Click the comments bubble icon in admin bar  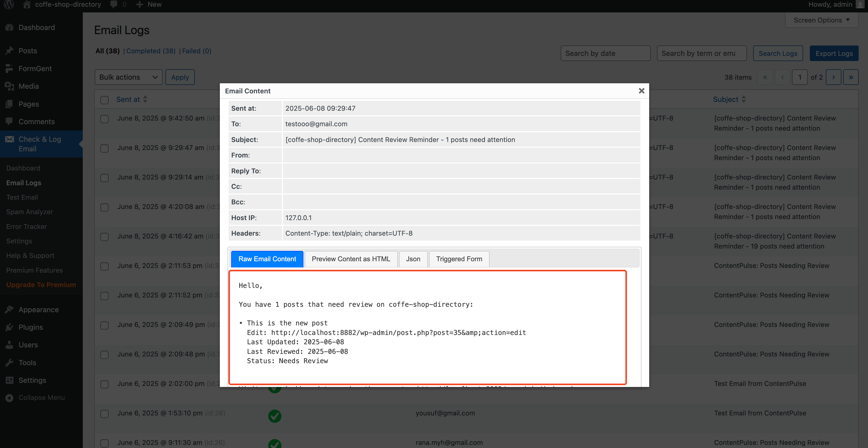[x=114, y=4]
